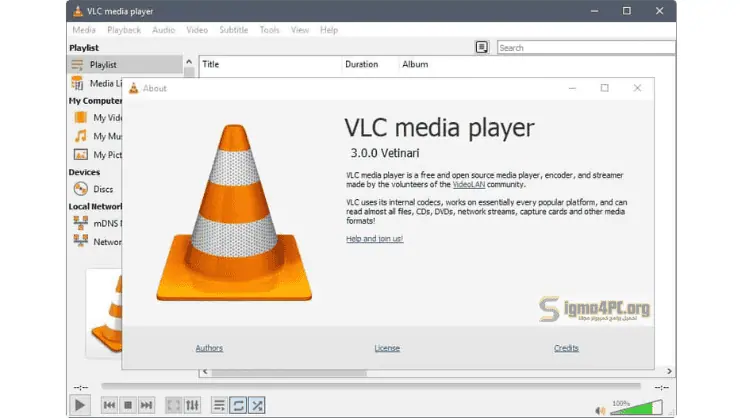Screen dimensions: 743x418
Task: Open the Credits link
Action: (566, 348)
